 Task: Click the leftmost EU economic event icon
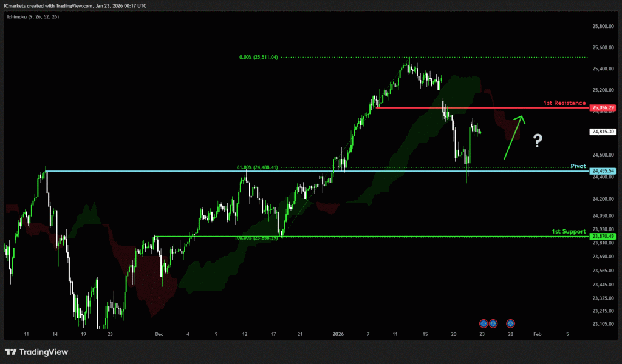click(484, 323)
